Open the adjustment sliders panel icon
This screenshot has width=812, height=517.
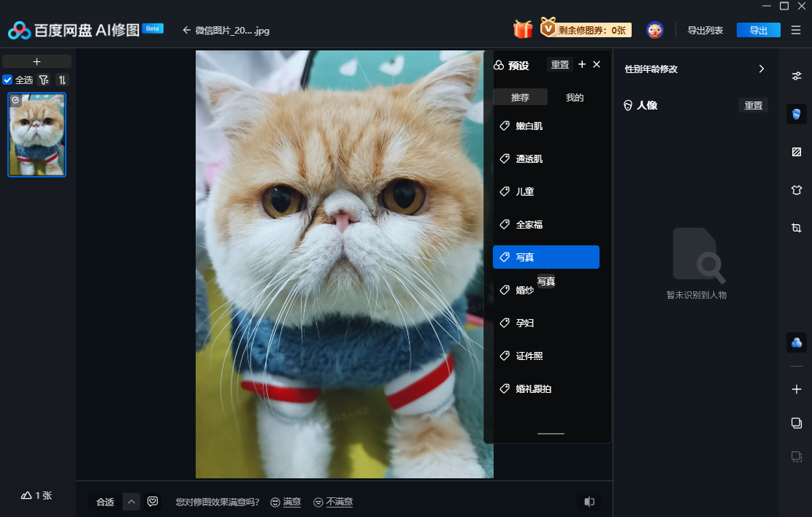(797, 76)
